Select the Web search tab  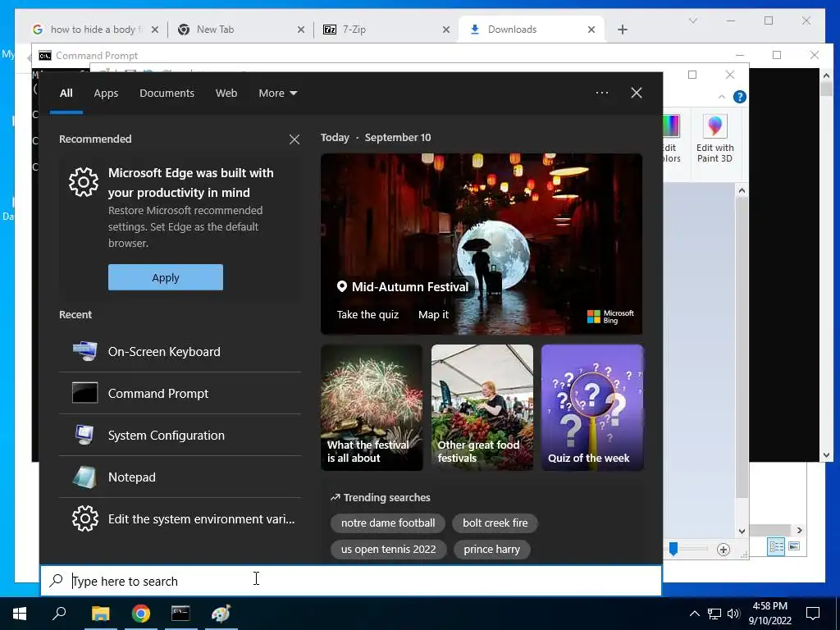click(x=226, y=94)
